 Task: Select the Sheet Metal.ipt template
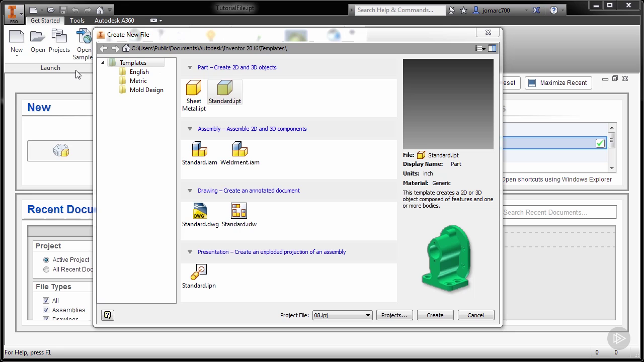coord(194,96)
